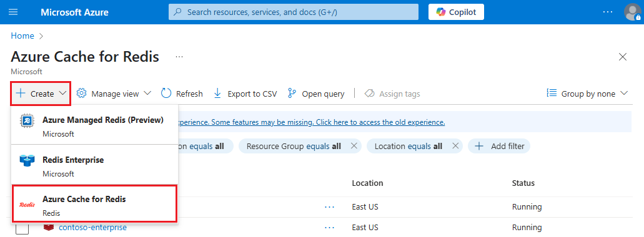
Task: Open the header ellipsis overflow menu
Action: [x=607, y=12]
